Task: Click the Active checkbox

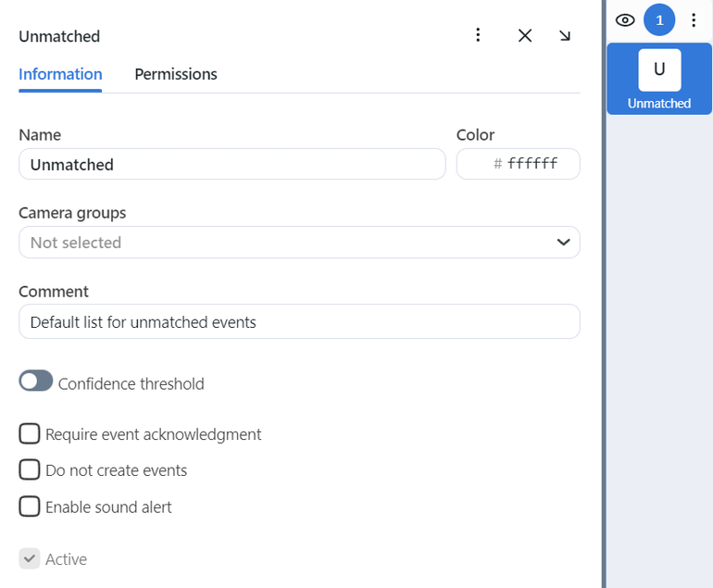Action: (x=31, y=558)
